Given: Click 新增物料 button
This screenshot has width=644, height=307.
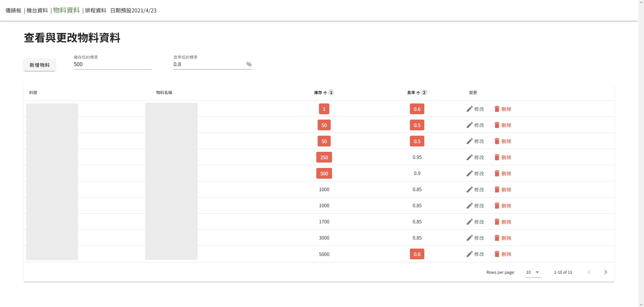Looking at the screenshot, I should (x=40, y=65).
